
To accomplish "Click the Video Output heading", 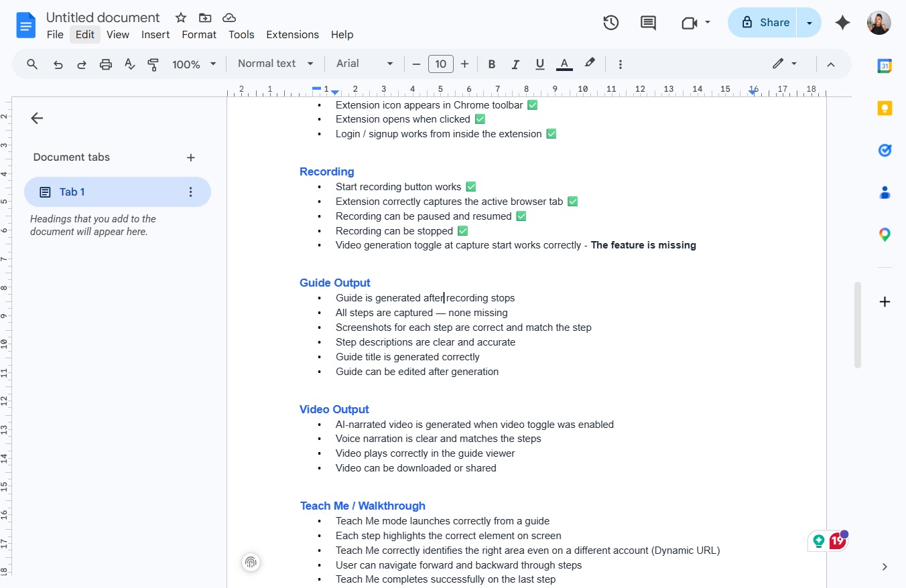I will (x=334, y=409).
